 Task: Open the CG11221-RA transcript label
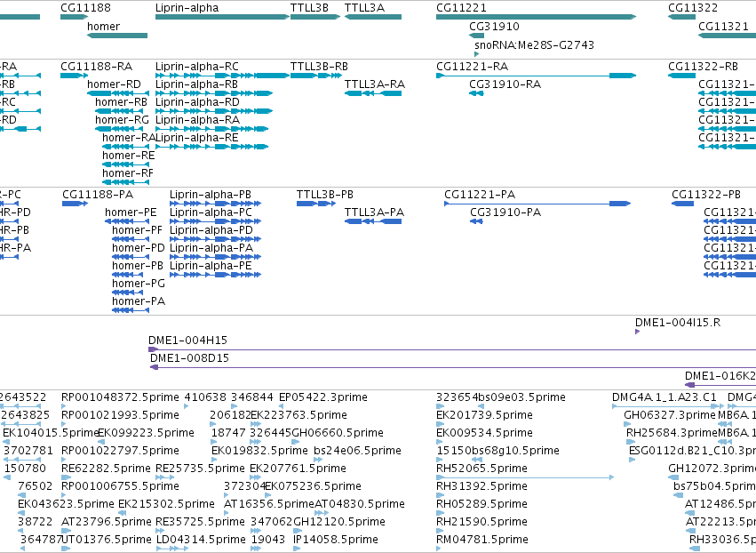tap(472, 66)
